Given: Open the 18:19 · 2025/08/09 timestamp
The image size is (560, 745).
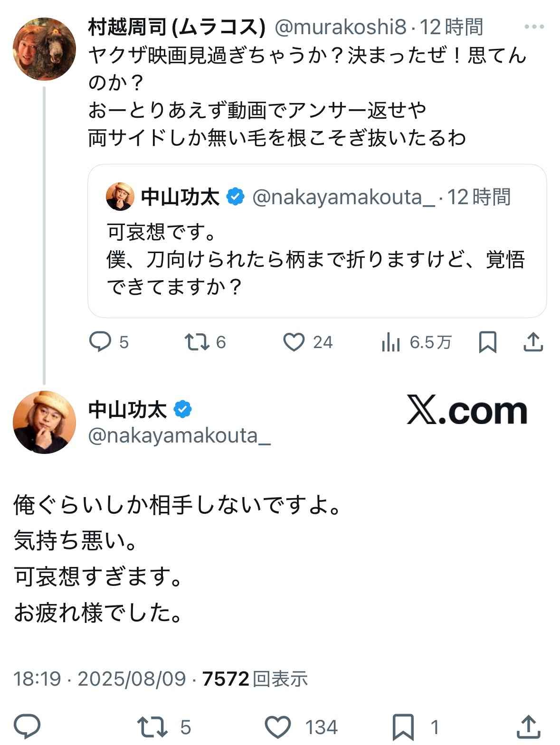Looking at the screenshot, I should point(99,679).
